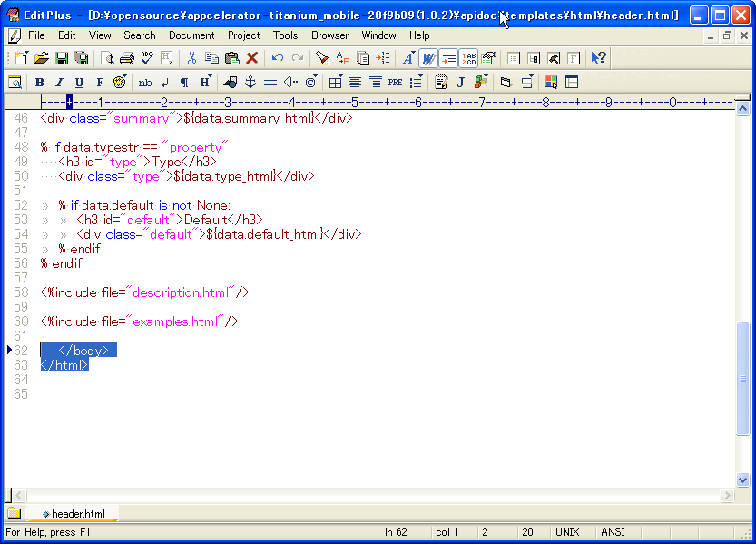Click the J script tag icon
This screenshot has width=756, height=544.
point(460,83)
